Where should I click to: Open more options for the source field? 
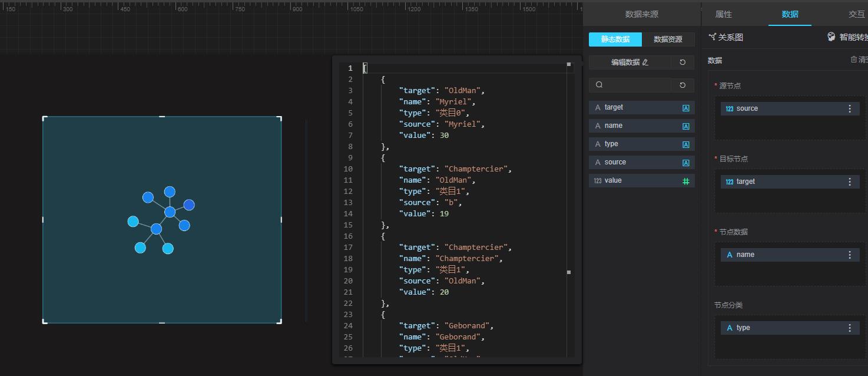850,109
